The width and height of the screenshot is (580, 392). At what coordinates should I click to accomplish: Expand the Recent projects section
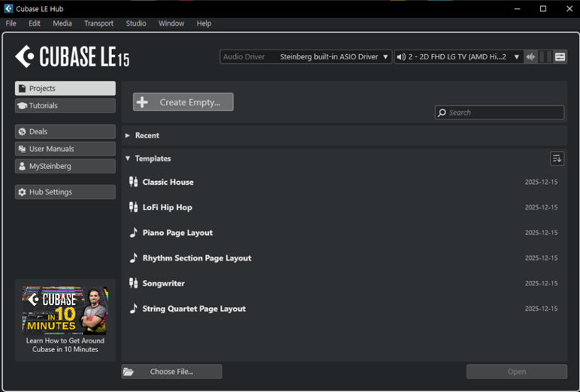[x=128, y=136]
